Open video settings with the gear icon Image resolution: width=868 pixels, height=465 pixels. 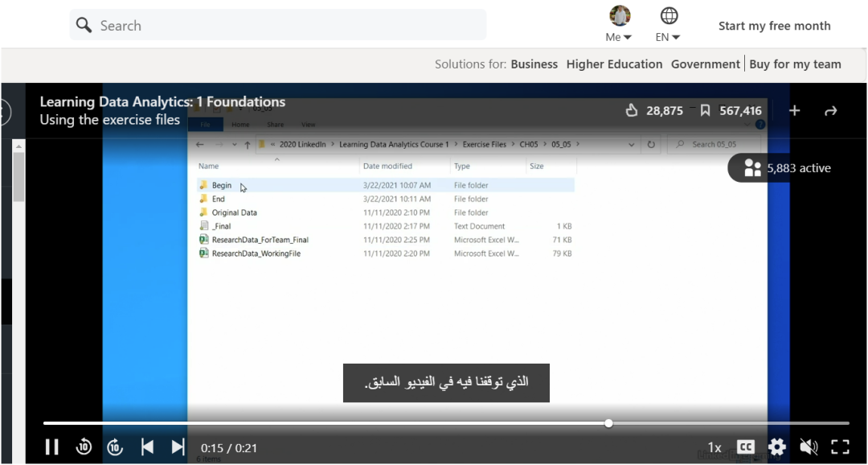coord(776,446)
